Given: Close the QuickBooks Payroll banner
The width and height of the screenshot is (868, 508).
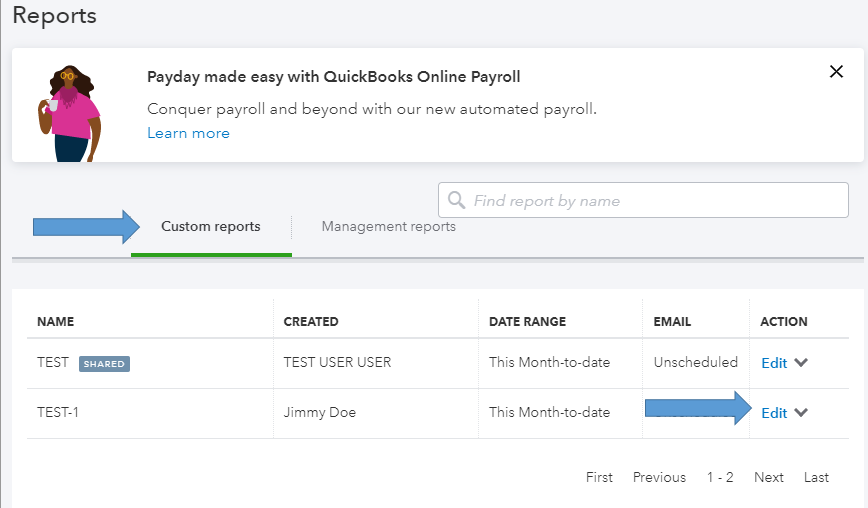Looking at the screenshot, I should [837, 71].
